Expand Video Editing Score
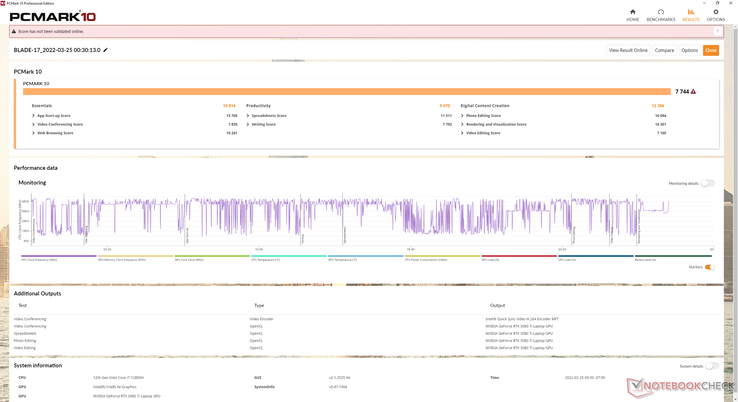738x402 pixels. tap(462, 133)
